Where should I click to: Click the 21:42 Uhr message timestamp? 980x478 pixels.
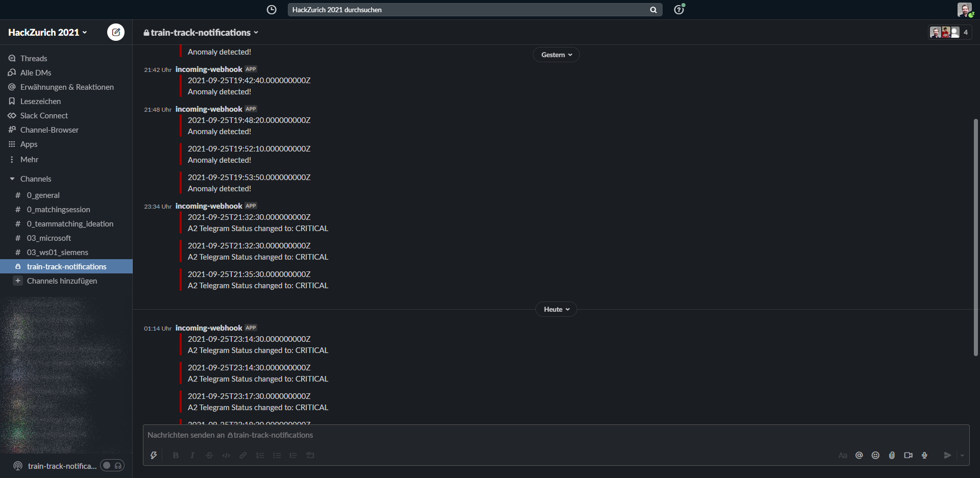coord(158,70)
